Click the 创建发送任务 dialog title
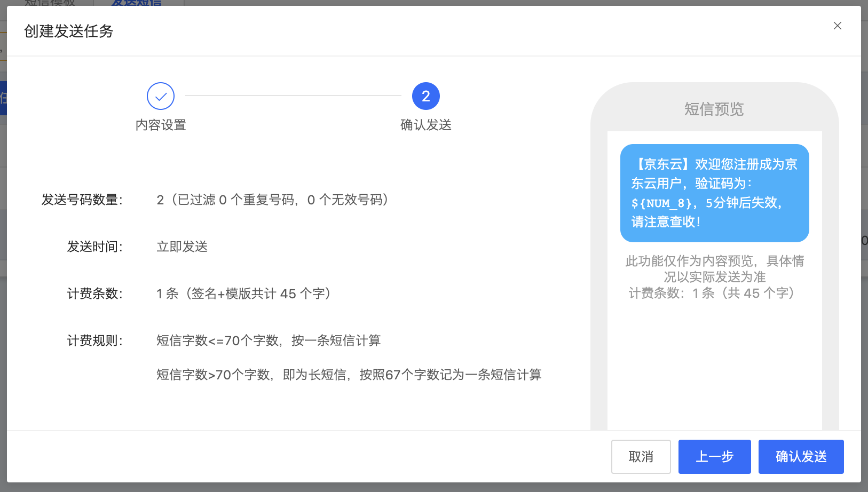Viewport: 868px width, 492px height. 69,31
